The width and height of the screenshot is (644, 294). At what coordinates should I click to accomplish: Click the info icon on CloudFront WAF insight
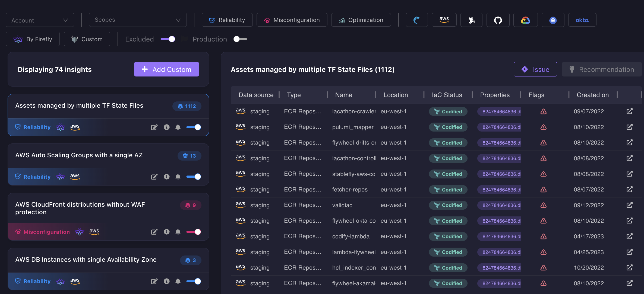pyautogui.click(x=166, y=232)
